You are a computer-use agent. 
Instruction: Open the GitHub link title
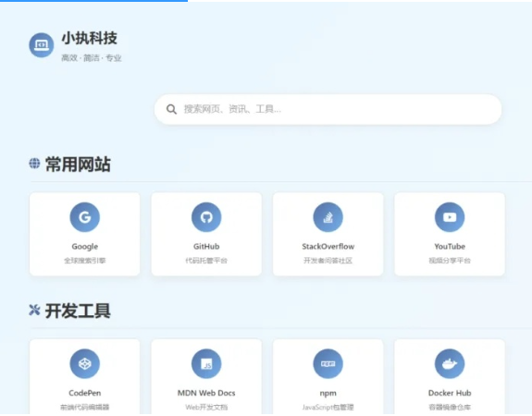pos(206,247)
